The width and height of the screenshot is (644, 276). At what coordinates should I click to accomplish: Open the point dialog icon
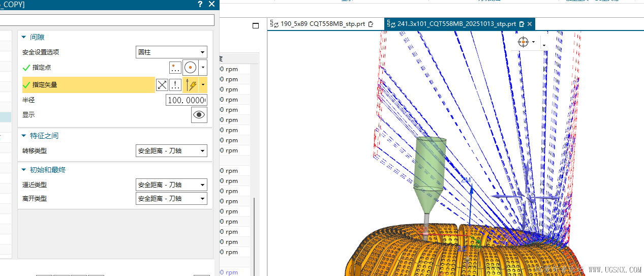(175, 68)
